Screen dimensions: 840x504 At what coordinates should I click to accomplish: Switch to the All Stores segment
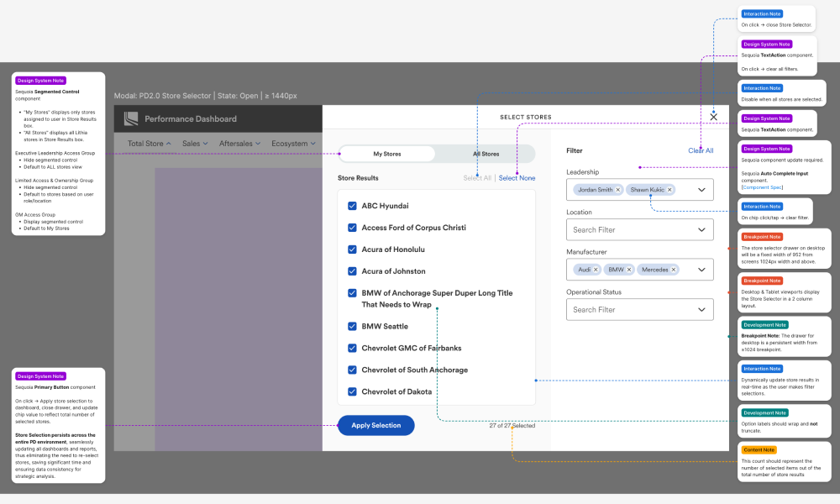[x=486, y=154]
